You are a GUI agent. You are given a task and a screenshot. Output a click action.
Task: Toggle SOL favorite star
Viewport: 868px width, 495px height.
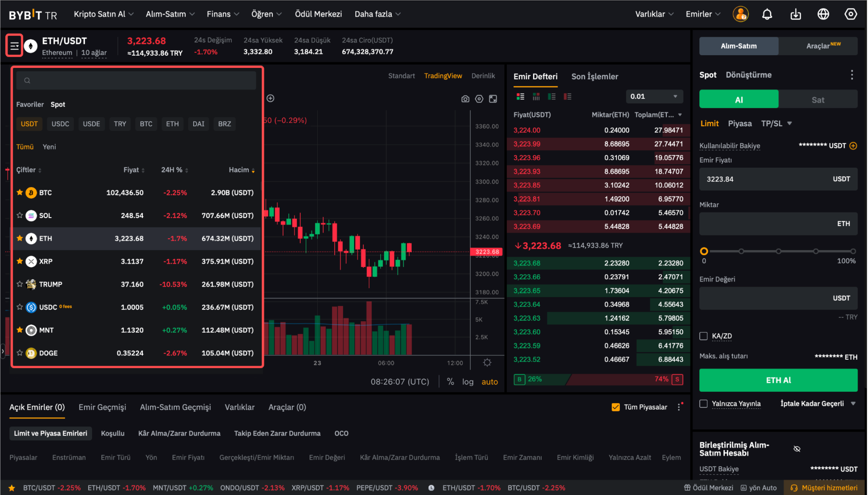click(x=20, y=215)
